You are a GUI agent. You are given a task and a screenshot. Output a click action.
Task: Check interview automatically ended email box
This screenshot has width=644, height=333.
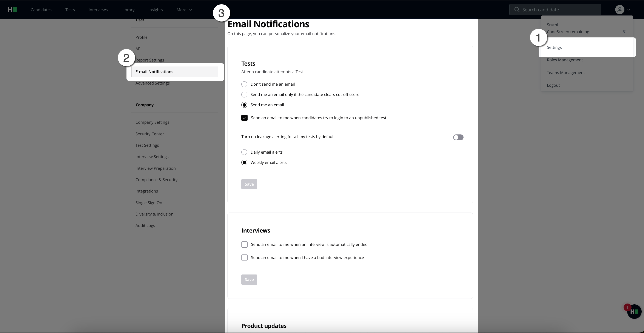click(x=244, y=245)
